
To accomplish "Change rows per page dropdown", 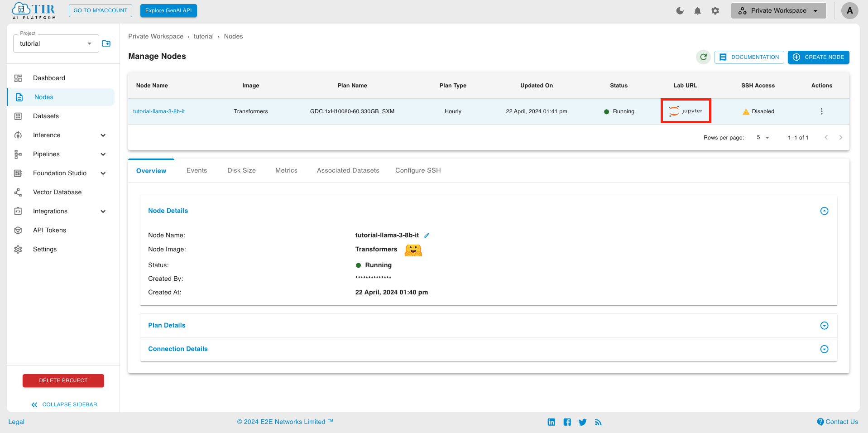I will click(763, 137).
